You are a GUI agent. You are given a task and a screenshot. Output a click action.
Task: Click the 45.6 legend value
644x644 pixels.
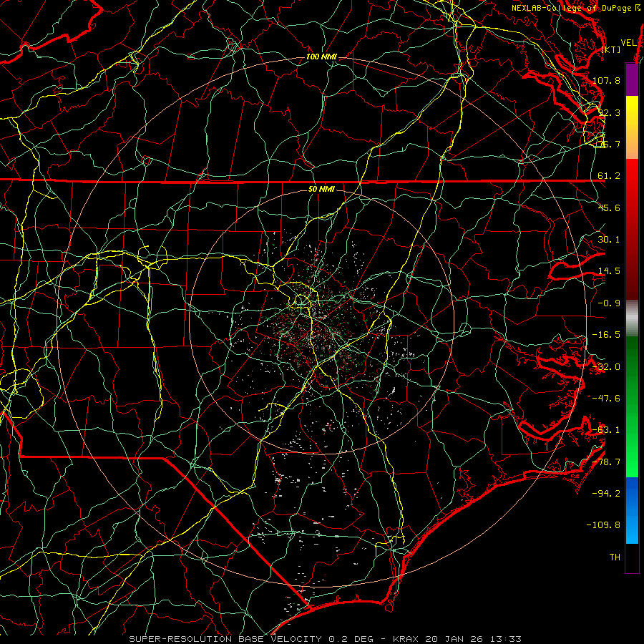(x=609, y=208)
